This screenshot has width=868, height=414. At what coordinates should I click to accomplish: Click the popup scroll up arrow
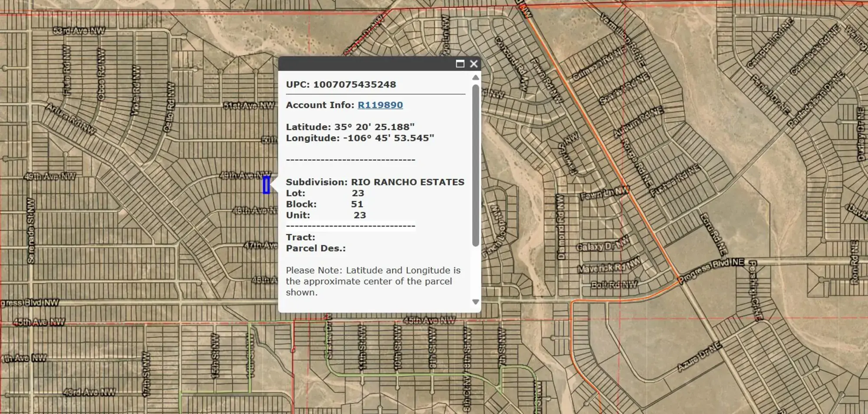coord(476,78)
